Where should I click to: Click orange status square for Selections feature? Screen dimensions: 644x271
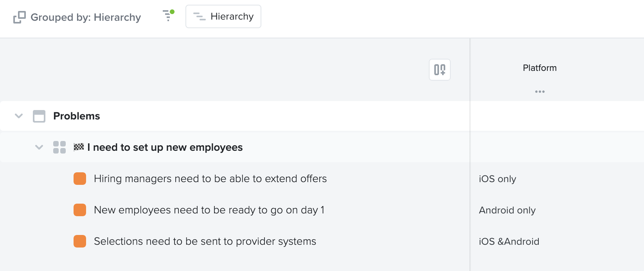[x=80, y=241]
